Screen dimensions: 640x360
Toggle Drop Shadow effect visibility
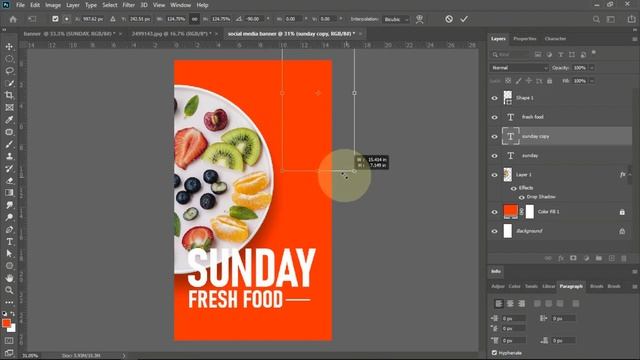click(521, 197)
